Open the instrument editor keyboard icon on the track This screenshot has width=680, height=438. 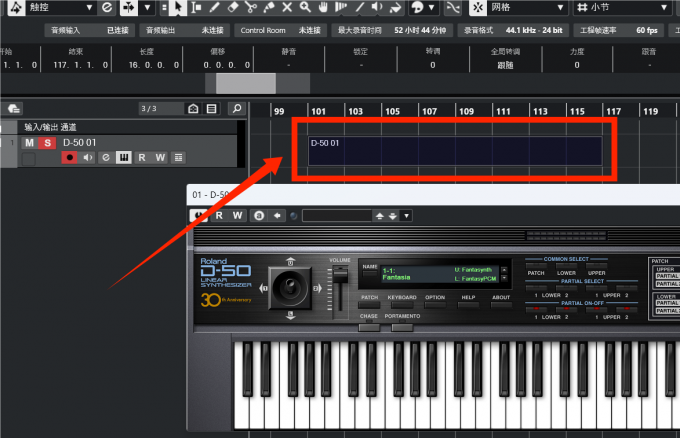pos(124,157)
